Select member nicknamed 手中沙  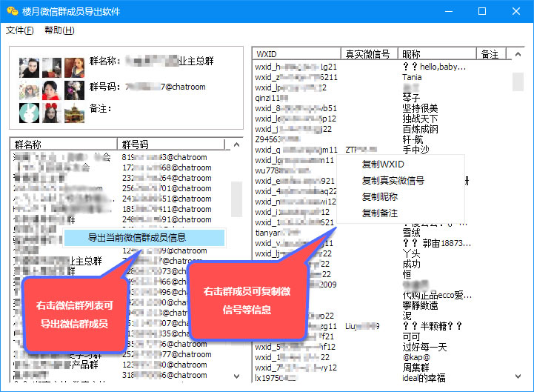click(415, 150)
